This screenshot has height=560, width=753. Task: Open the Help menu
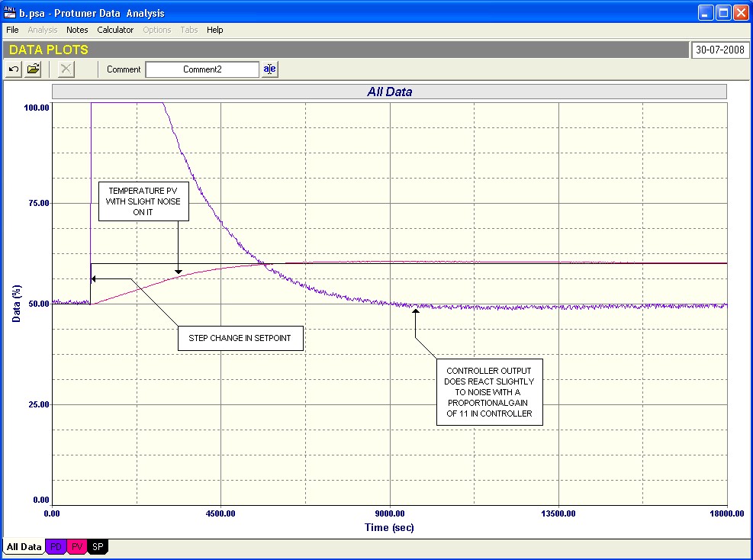[215, 30]
